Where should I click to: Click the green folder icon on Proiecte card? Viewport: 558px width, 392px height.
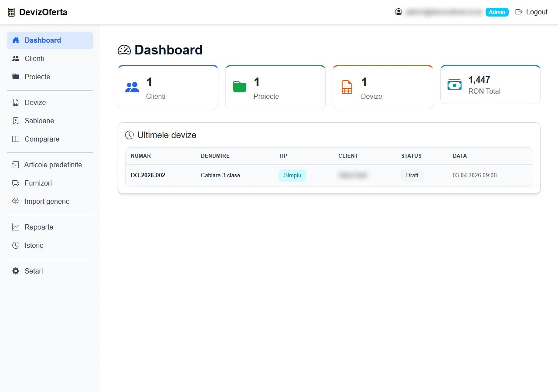click(240, 87)
